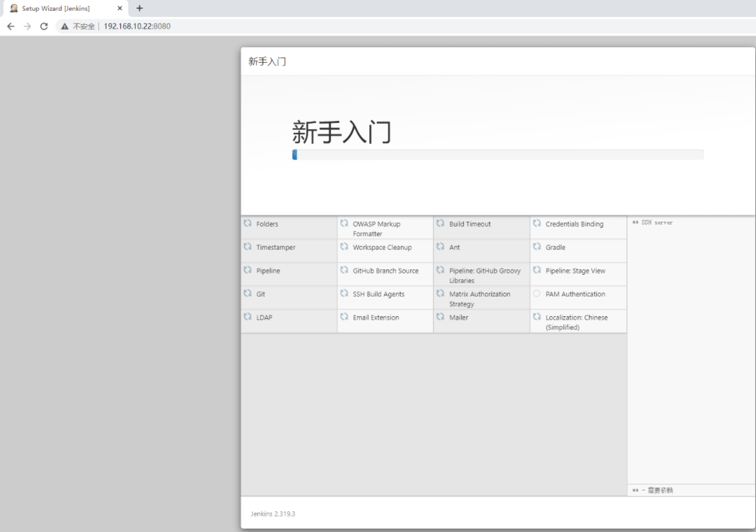Click the Timestamper label
The height and width of the screenshot is (532, 756).
click(276, 247)
